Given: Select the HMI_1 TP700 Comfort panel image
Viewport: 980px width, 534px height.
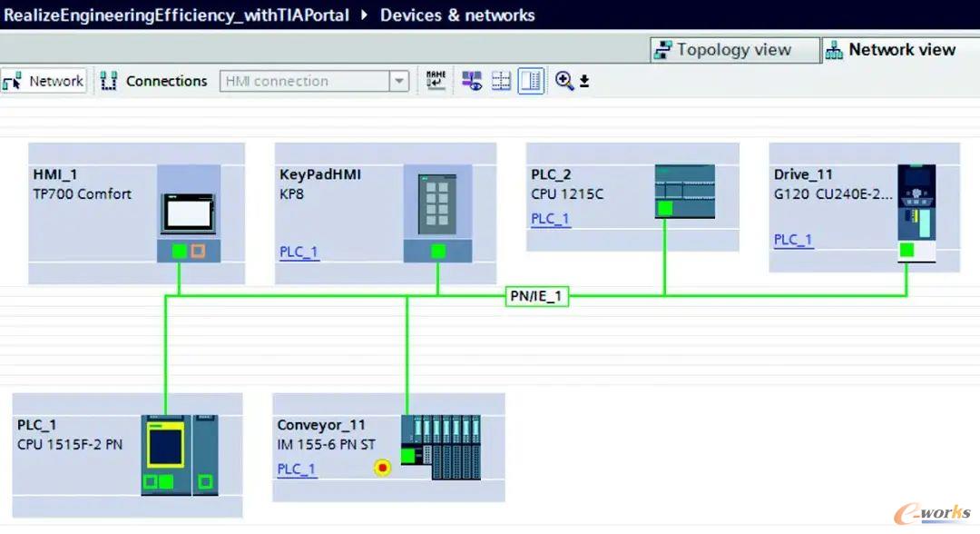Looking at the screenshot, I should pos(188,213).
